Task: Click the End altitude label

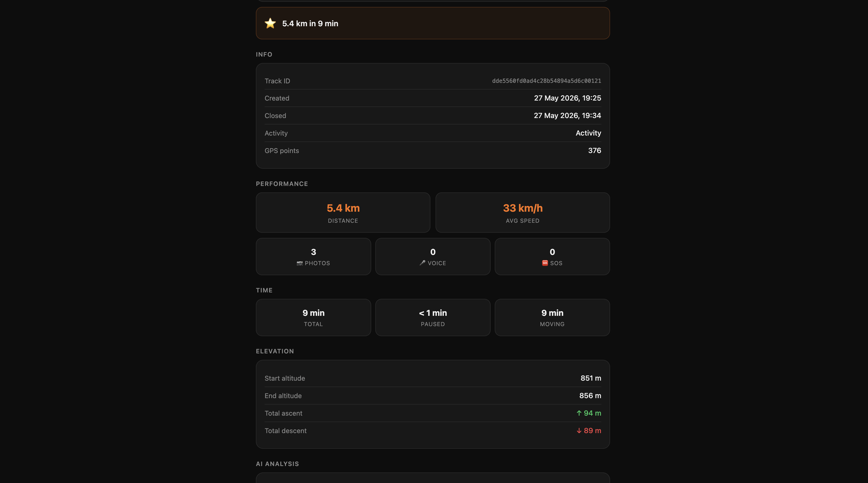Action: tap(283, 396)
